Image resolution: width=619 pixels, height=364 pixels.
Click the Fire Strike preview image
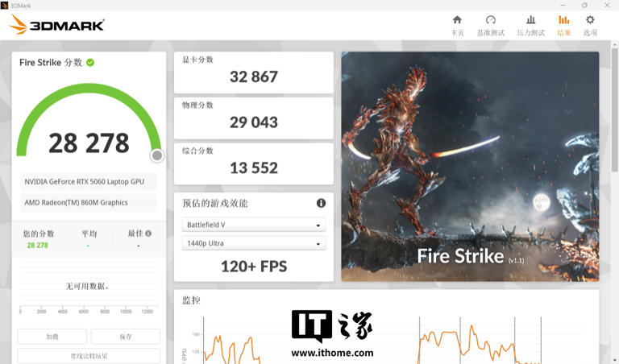point(470,167)
